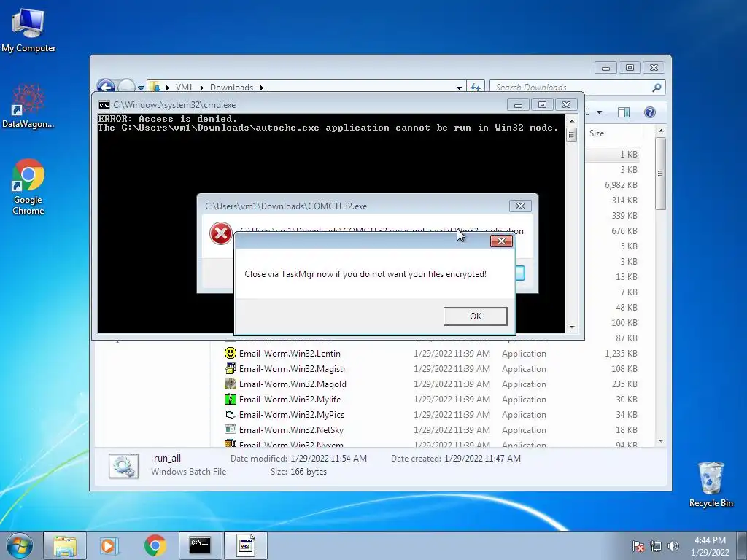Click the !run_all batch file preview icon
The height and width of the screenshot is (560, 747).
coord(123,465)
